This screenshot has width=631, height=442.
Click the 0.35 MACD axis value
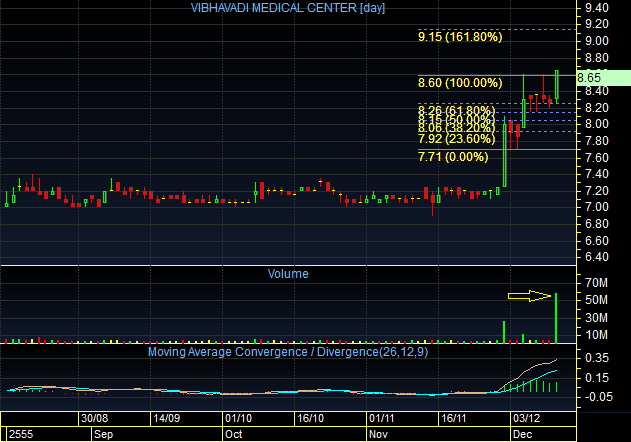(597, 358)
